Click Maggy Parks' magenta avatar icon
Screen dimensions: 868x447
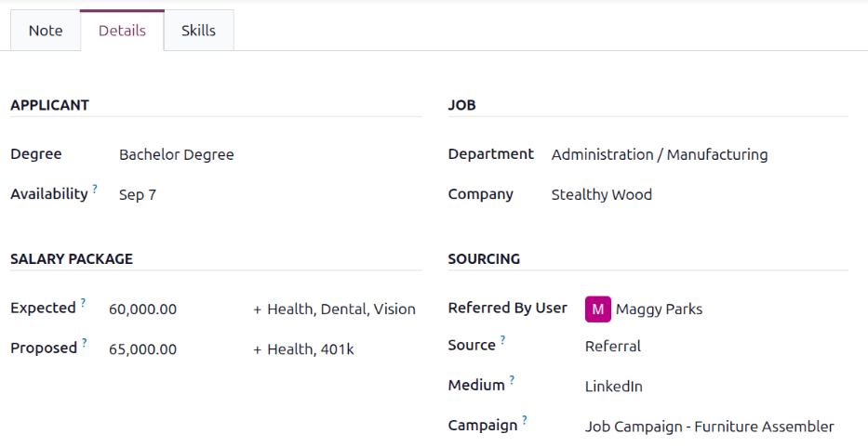click(598, 309)
